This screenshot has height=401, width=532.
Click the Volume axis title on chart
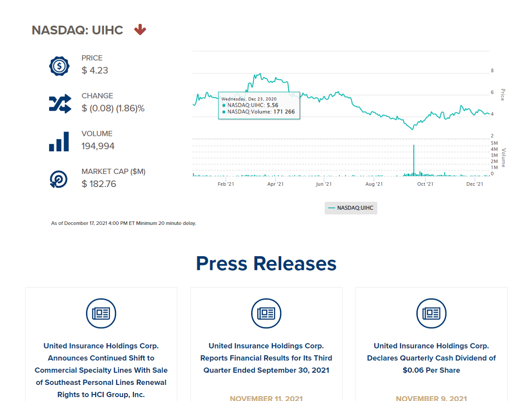click(x=503, y=158)
